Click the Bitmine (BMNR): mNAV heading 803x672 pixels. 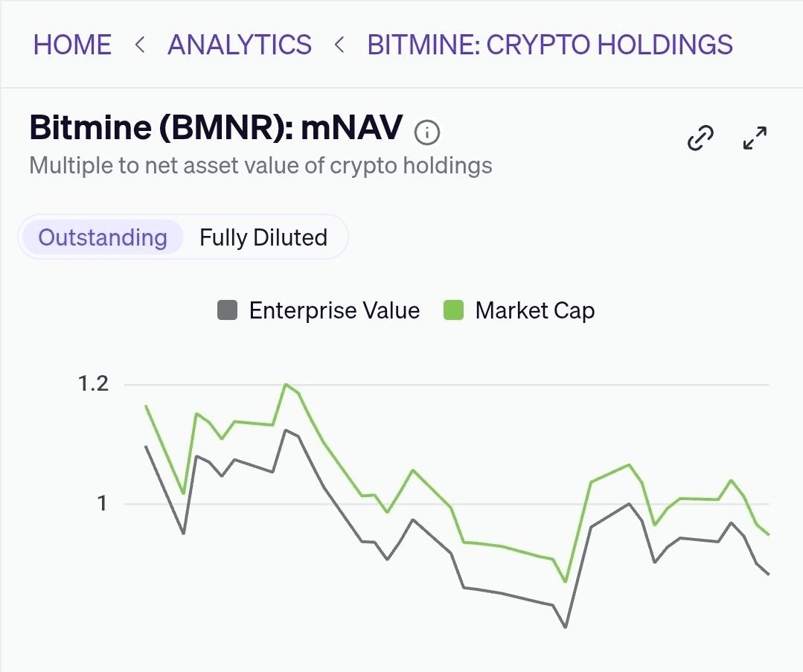(x=216, y=128)
